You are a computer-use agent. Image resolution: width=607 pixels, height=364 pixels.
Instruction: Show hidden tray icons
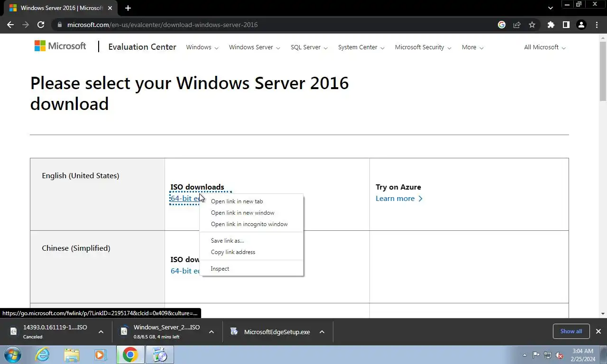pyautogui.click(x=524, y=355)
